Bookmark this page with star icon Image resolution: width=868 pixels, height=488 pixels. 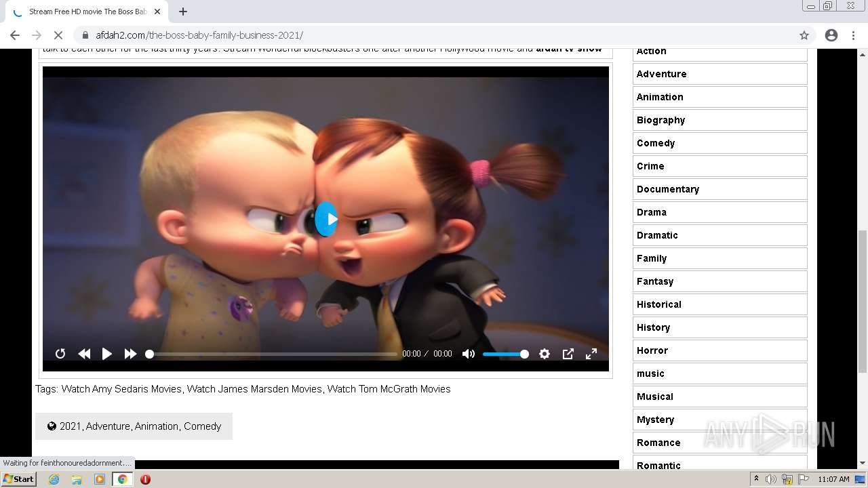pos(804,35)
